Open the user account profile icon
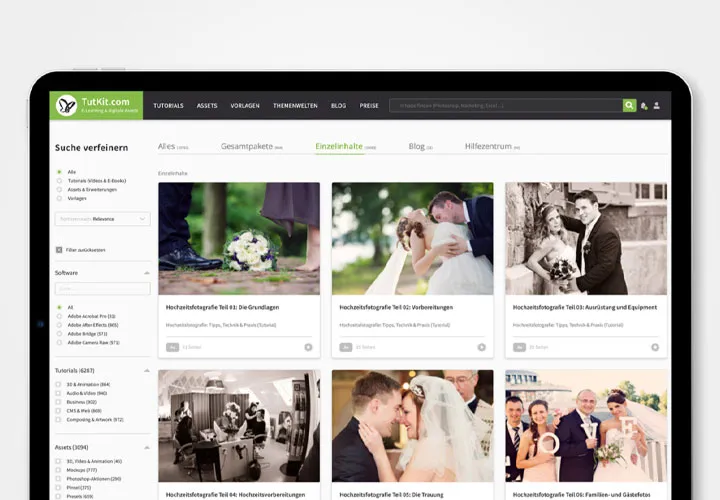 (657, 106)
